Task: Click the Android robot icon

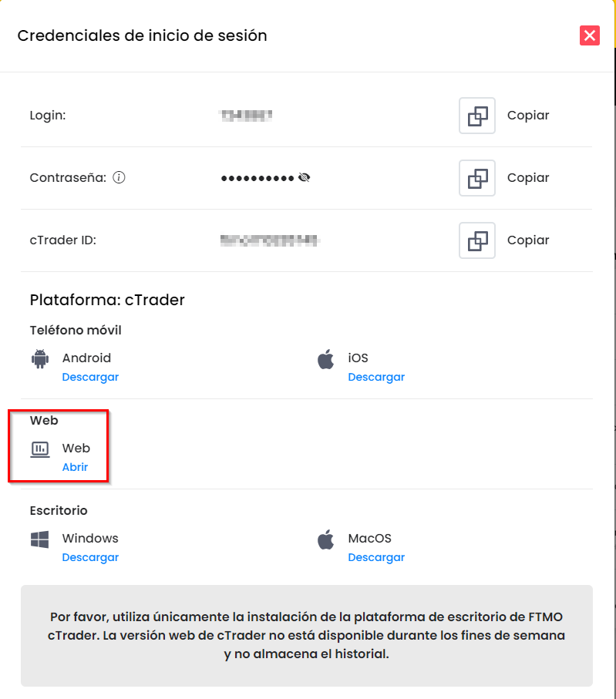Action: 40,359
